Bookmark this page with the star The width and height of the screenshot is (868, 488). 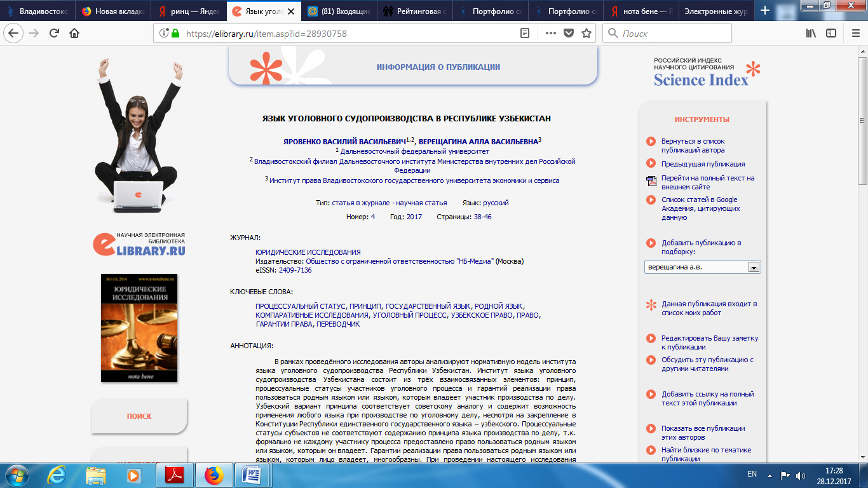[x=586, y=33]
